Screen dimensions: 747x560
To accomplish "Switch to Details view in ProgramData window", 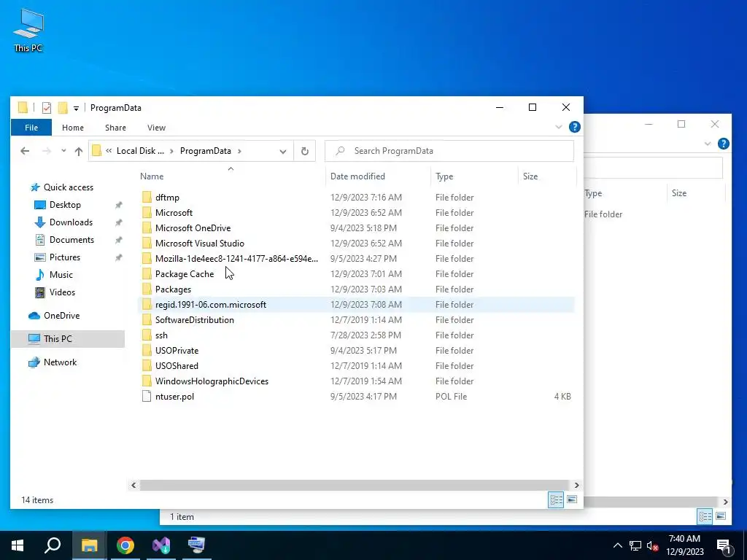I will click(556, 499).
